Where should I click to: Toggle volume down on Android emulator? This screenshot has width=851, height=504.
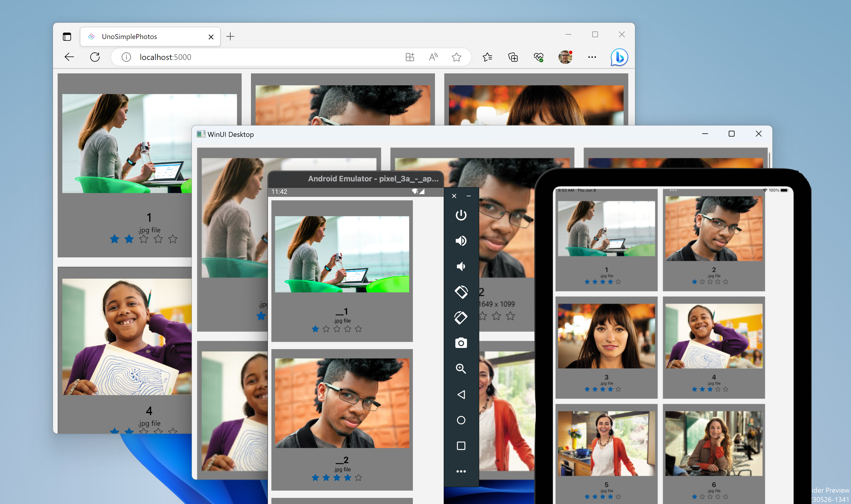coord(462,265)
